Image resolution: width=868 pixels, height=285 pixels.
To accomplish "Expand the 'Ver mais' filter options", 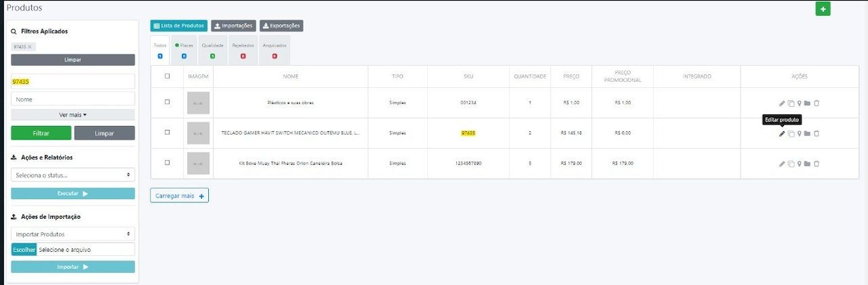I will (73, 115).
